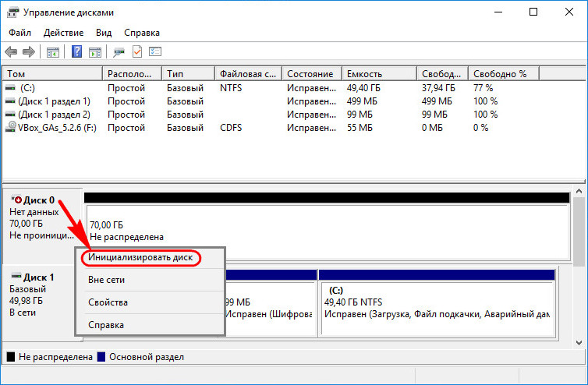Click the scrollbar down arrow in disk pane
This screenshot has height=385, width=588.
tap(579, 343)
